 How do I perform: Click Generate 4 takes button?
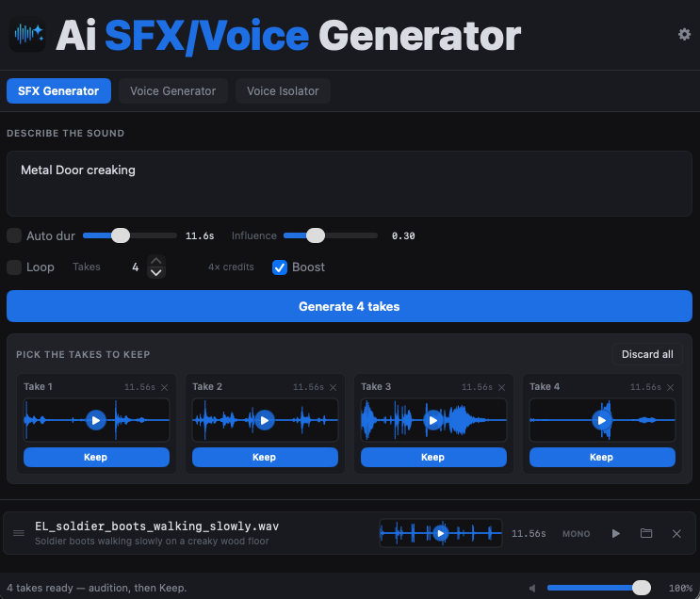click(x=350, y=306)
